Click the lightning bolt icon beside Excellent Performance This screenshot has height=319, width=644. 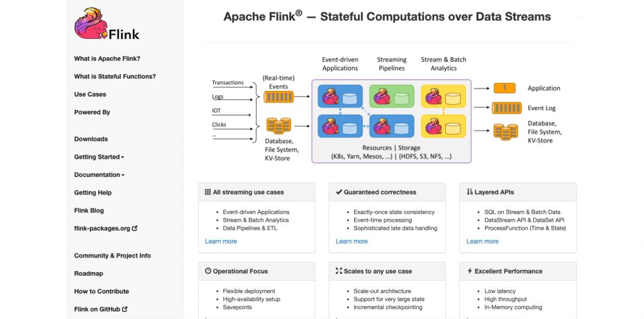coord(470,271)
